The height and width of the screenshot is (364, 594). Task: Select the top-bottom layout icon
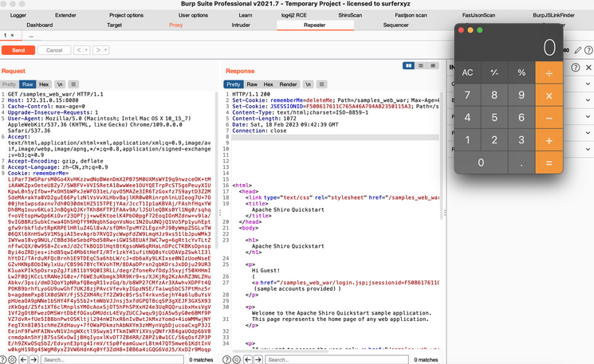pos(420,66)
